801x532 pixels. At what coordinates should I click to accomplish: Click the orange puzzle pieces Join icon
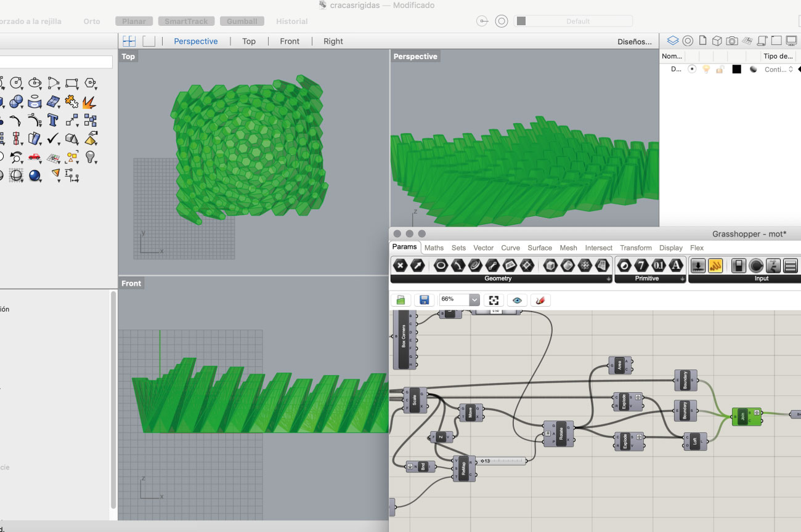click(x=71, y=102)
